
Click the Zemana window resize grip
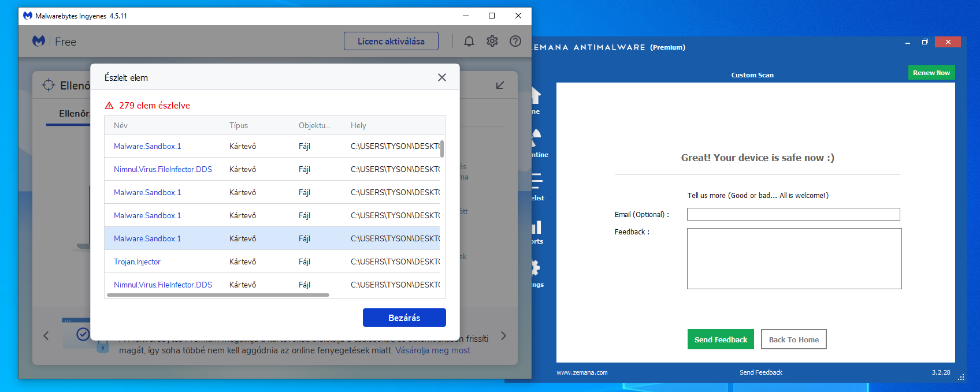(x=962, y=378)
